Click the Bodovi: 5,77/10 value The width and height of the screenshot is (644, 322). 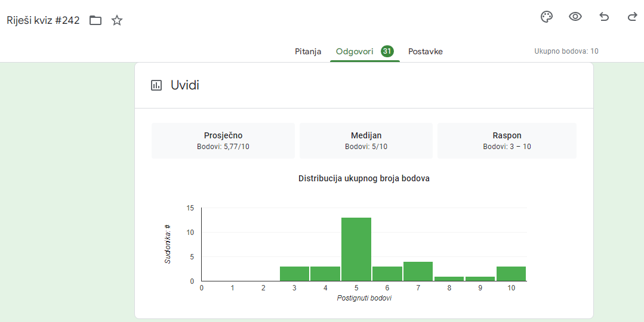coord(223,147)
